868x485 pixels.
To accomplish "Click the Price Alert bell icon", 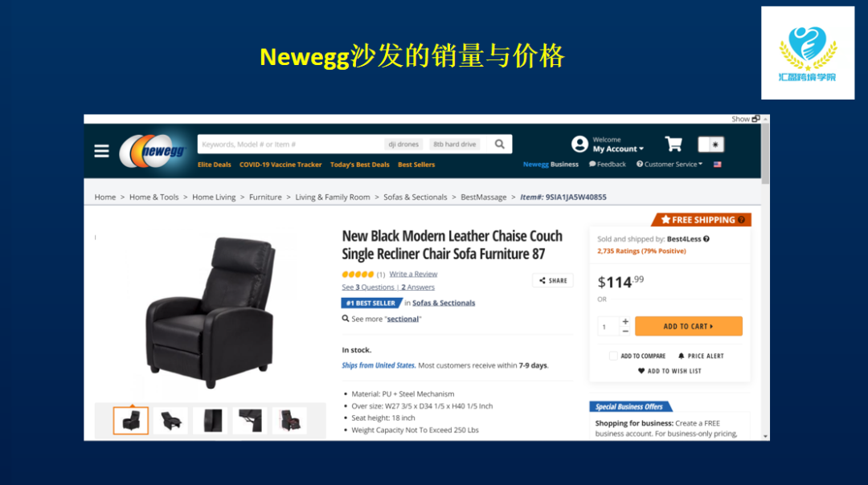I will [x=682, y=357].
